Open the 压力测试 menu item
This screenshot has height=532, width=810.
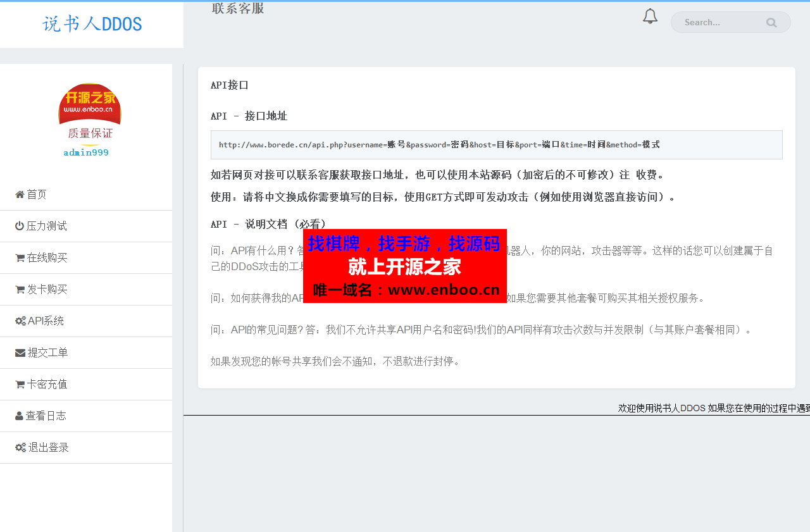pyautogui.click(x=86, y=226)
